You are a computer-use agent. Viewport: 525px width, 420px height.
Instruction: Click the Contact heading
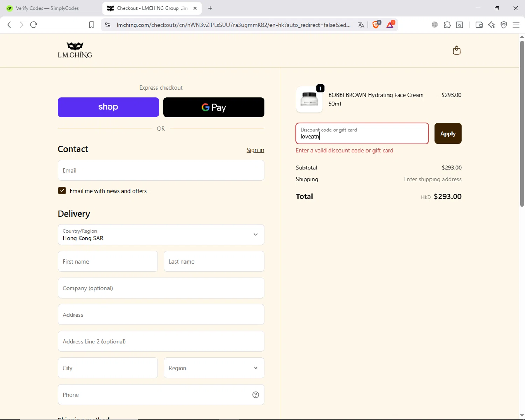point(73,149)
